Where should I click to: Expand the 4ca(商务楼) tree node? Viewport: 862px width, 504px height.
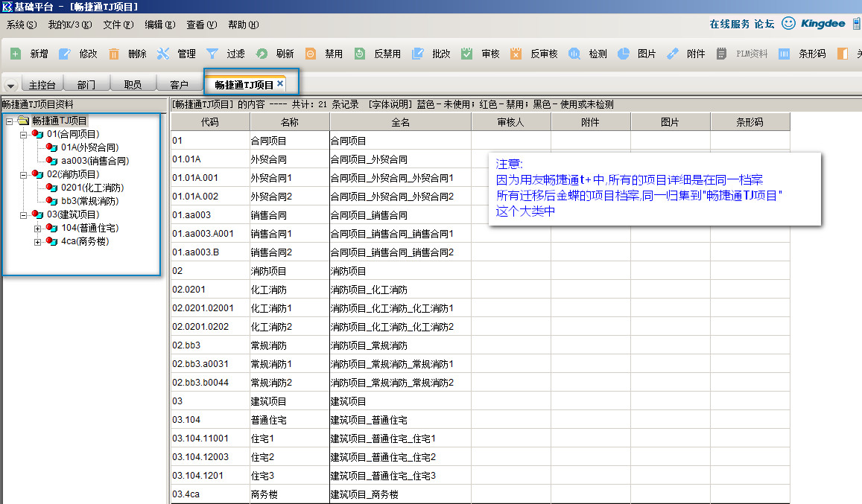pos(38,242)
